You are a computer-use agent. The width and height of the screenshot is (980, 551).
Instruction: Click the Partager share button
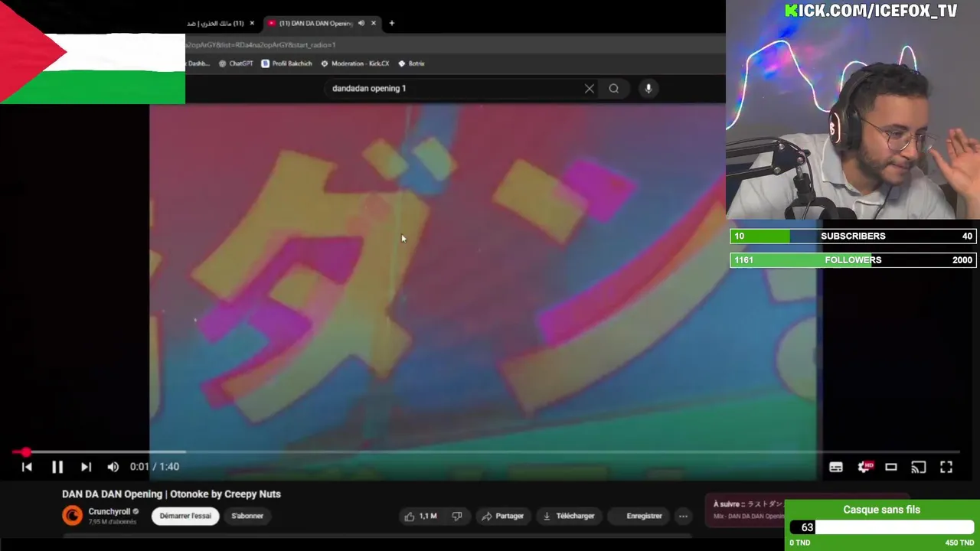tap(502, 517)
